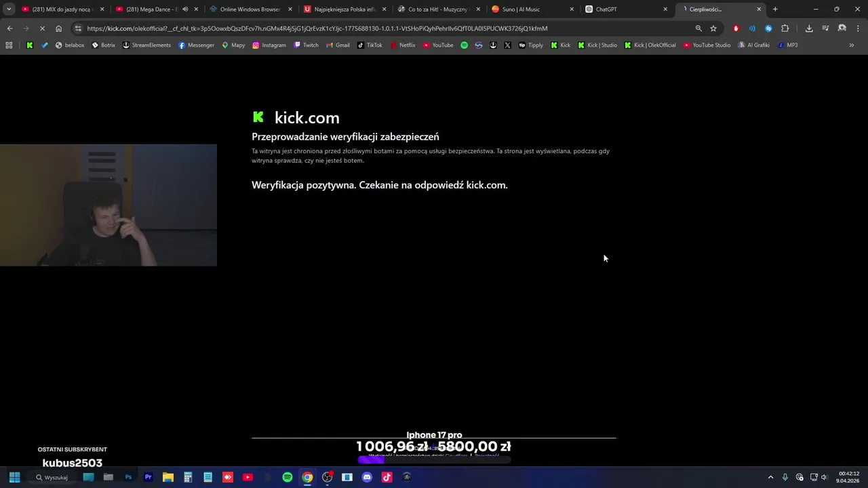Switch to Najpiękniejsza Polska tab

point(344,9)
